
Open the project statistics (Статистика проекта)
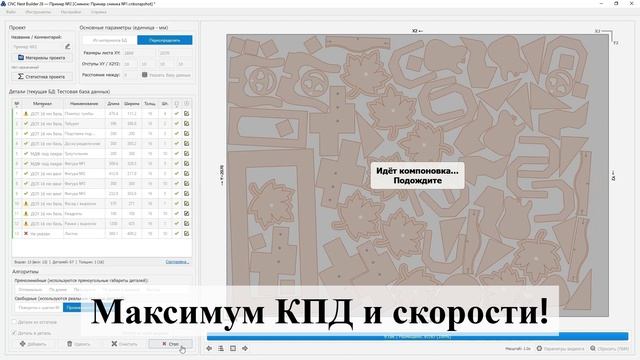[41, 76]
